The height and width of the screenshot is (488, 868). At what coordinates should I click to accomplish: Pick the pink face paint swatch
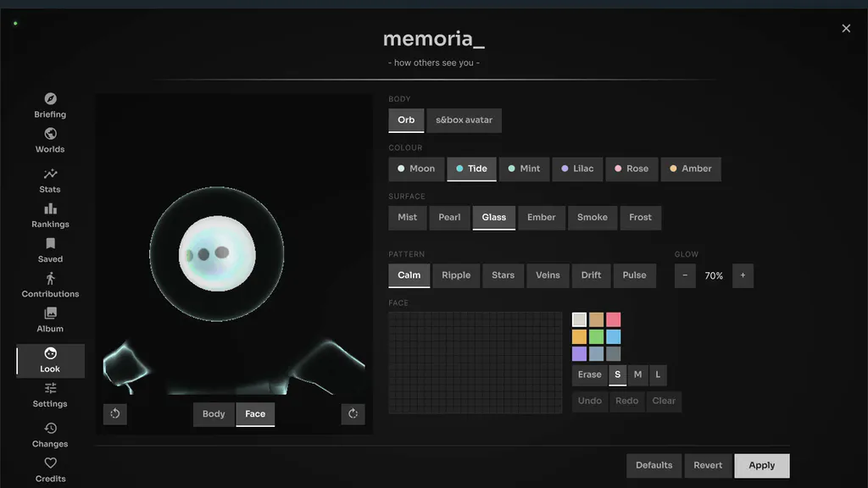(614, 319)
